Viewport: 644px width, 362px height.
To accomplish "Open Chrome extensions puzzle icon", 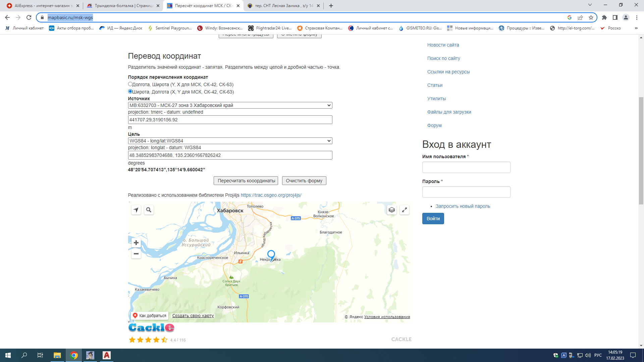I will 604,17.
